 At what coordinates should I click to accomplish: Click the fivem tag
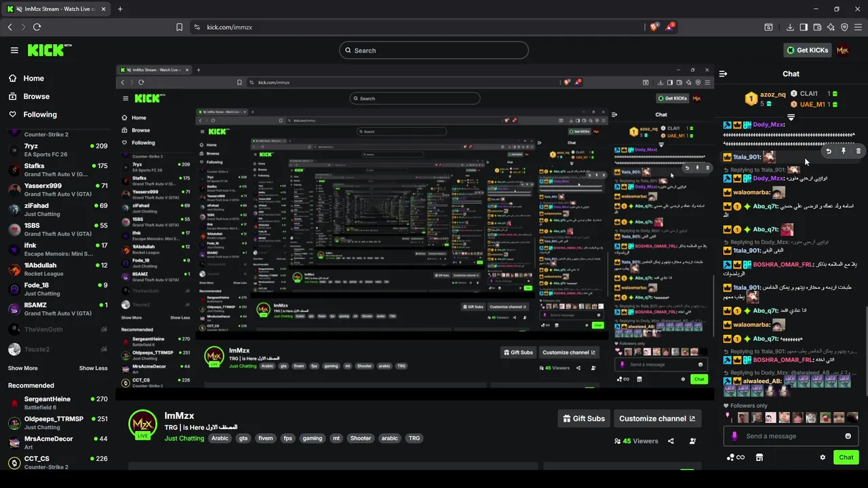266,439
